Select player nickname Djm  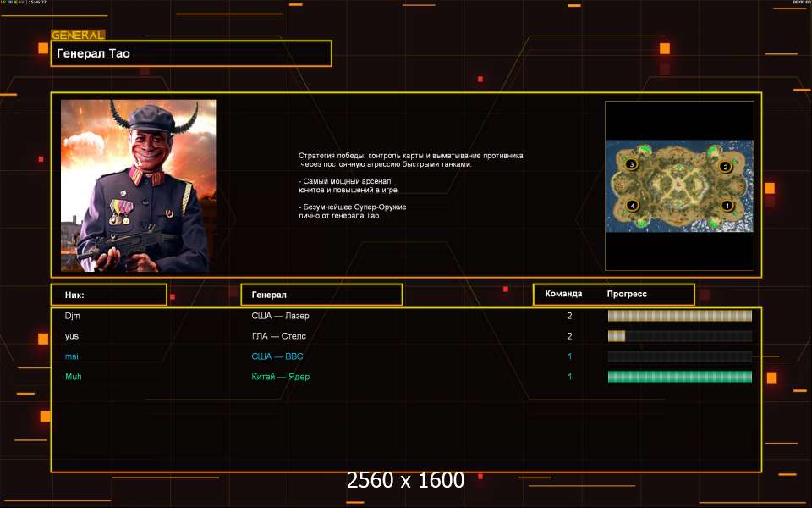73,316
